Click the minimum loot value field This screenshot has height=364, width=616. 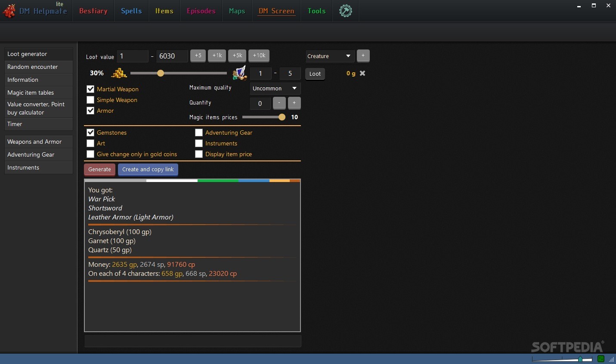(133, 56)
